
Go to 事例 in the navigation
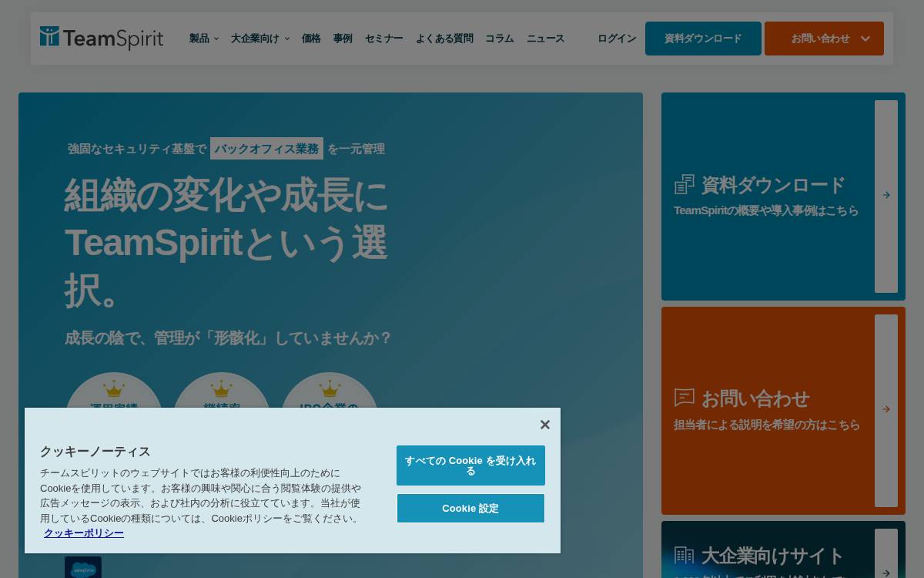click(x=343, y=39)
